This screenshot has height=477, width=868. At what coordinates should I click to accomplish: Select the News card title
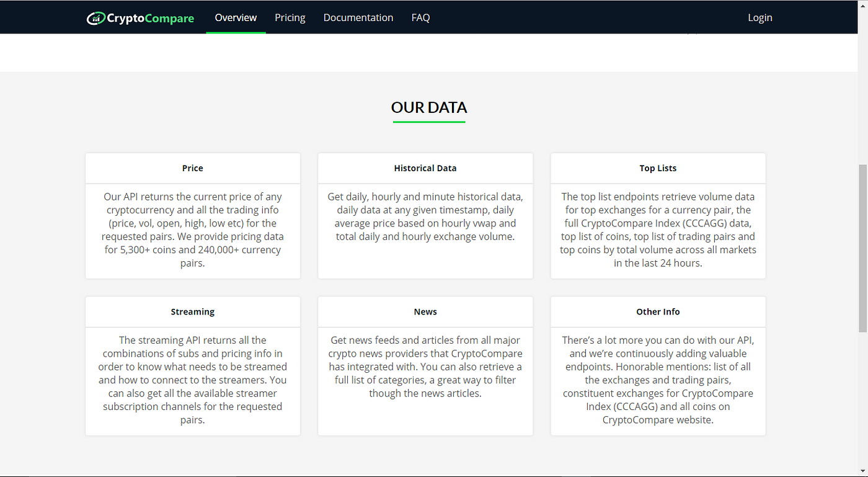coord(425,311)
